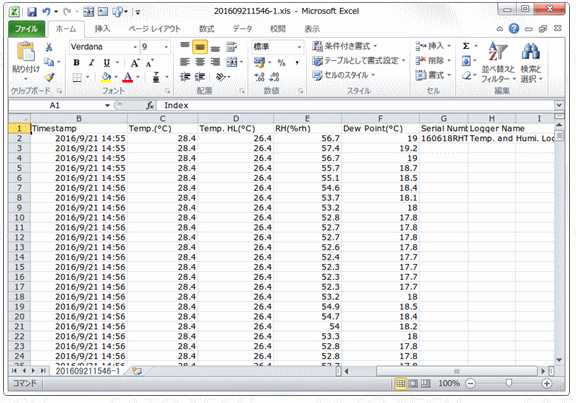The image size is (576, 403).
Task: Click the zoom in plus button
Action: pos(547,384)
